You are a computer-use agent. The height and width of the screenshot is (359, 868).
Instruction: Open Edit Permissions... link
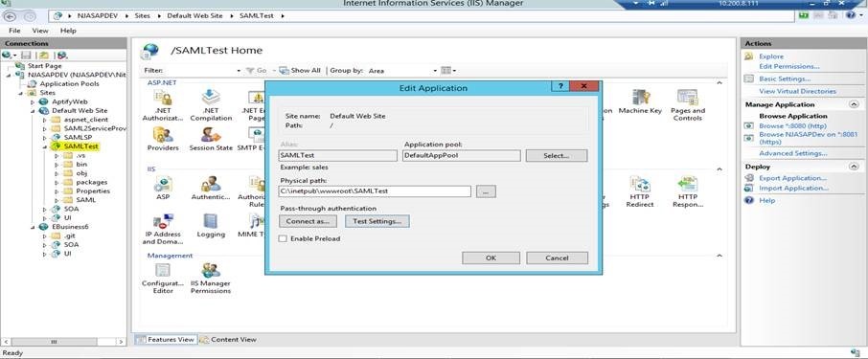[x=789, y=66]
